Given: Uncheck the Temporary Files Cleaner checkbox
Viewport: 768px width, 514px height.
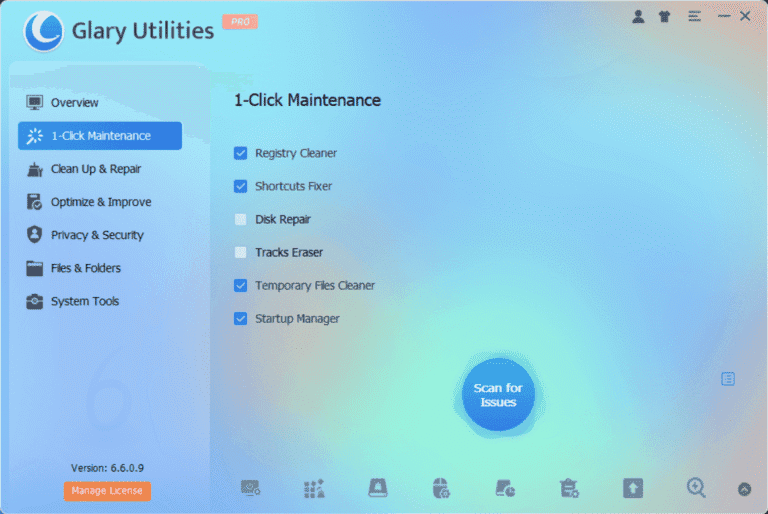Looking at the screenshot, I should coord(240,286).
